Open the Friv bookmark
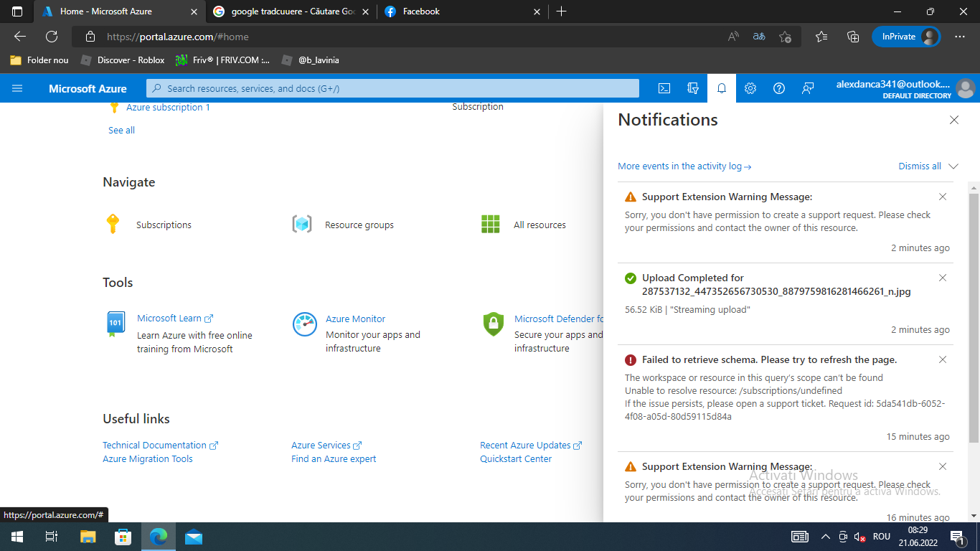This screenshot has width=980, height=551. click(x=224, y=60)
